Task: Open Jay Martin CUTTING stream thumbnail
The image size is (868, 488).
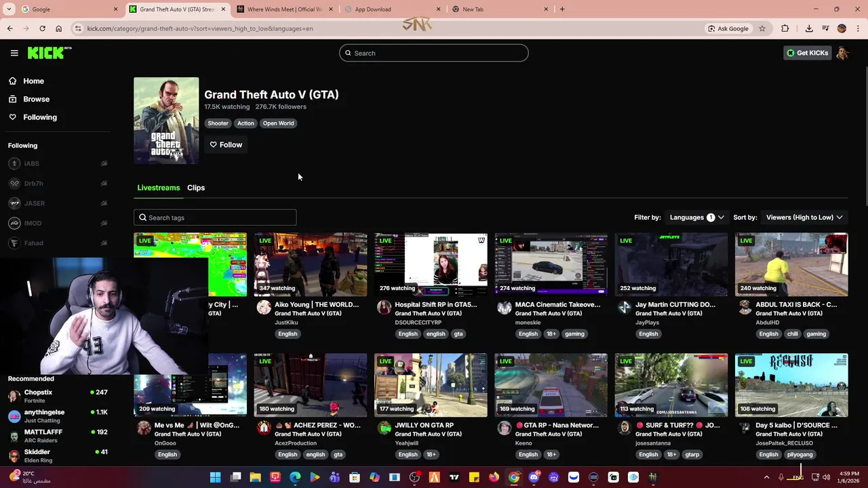Action: pyautogui.click(x=671, y=264)
